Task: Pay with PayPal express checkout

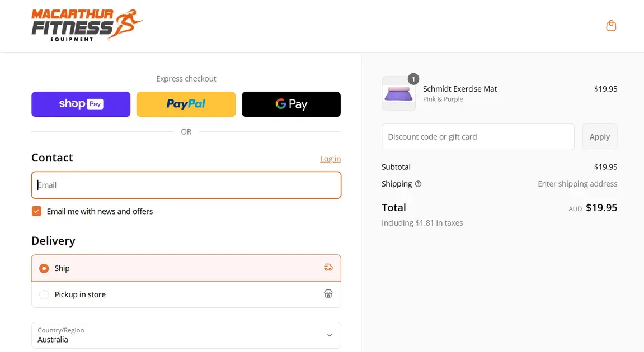Action: (186, 104)
